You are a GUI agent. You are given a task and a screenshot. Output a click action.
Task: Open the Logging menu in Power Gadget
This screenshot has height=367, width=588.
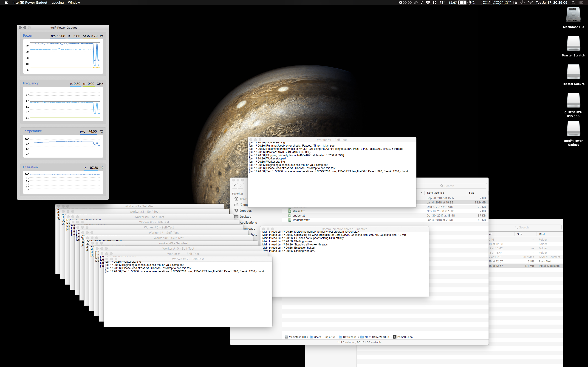pos(57,3)
